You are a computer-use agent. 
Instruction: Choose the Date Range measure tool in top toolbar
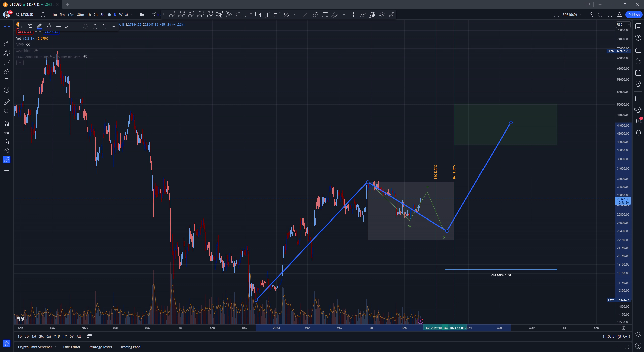258,15
